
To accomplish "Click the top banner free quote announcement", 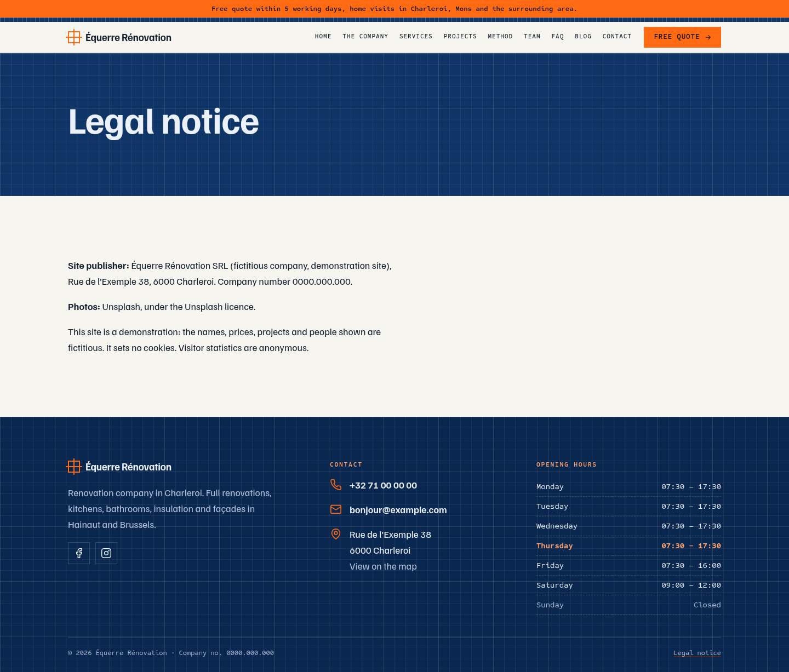I will tap(395, 9).
